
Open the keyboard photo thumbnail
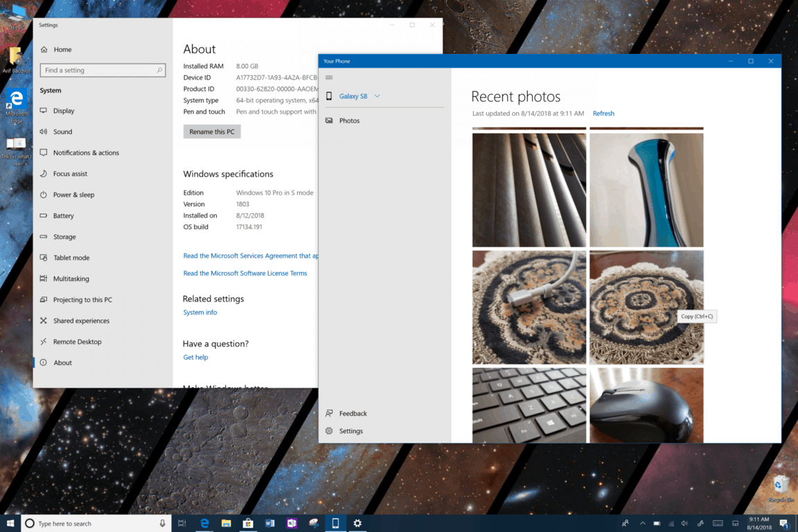tap(529, 405)
